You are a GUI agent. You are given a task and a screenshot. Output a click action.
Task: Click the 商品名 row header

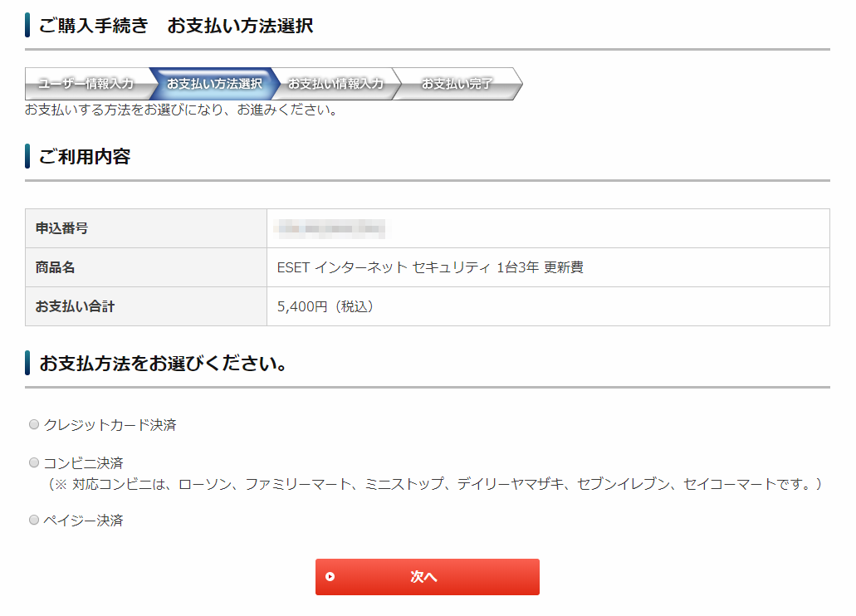pos(146,267)
